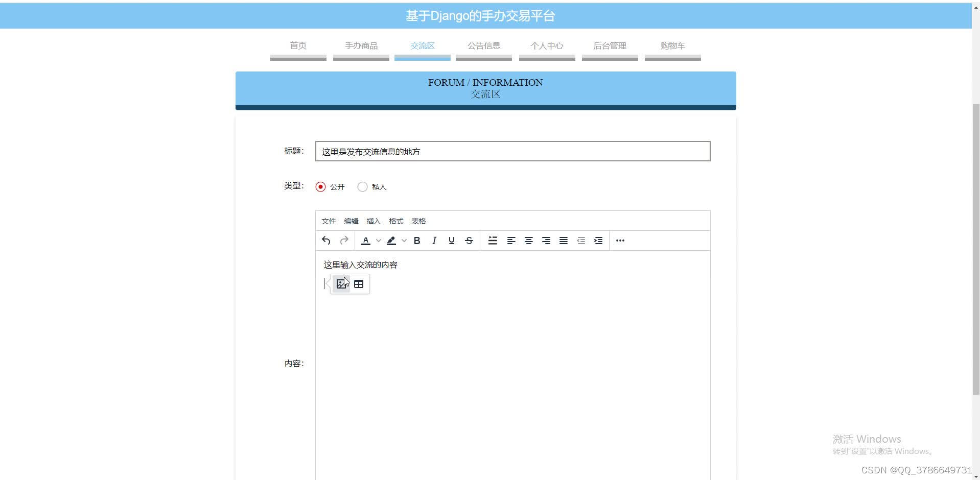980x480 pixels.
Task: Click the page vertical scrollbar thumb
Action: pyautogui.click(x=976, y=249)
